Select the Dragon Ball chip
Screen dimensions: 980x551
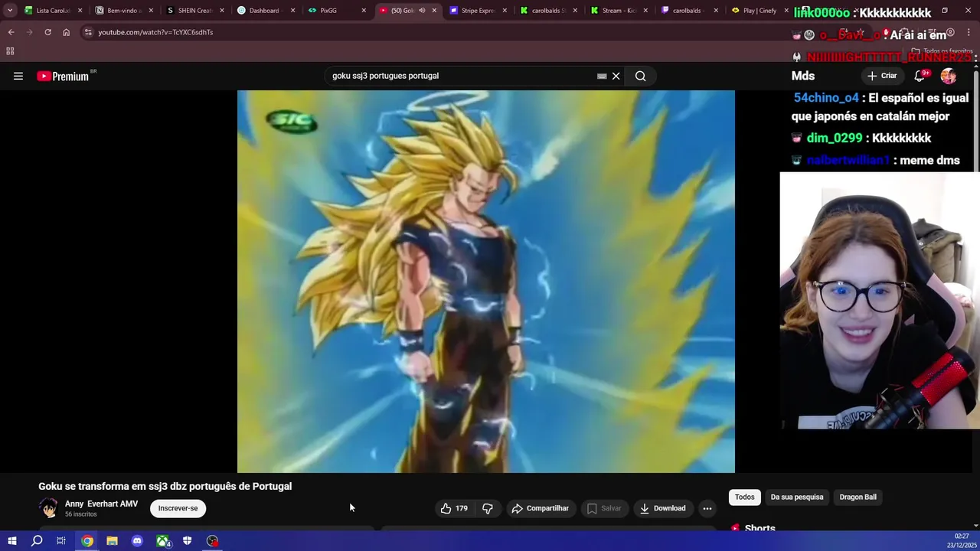tap(857, 497)
